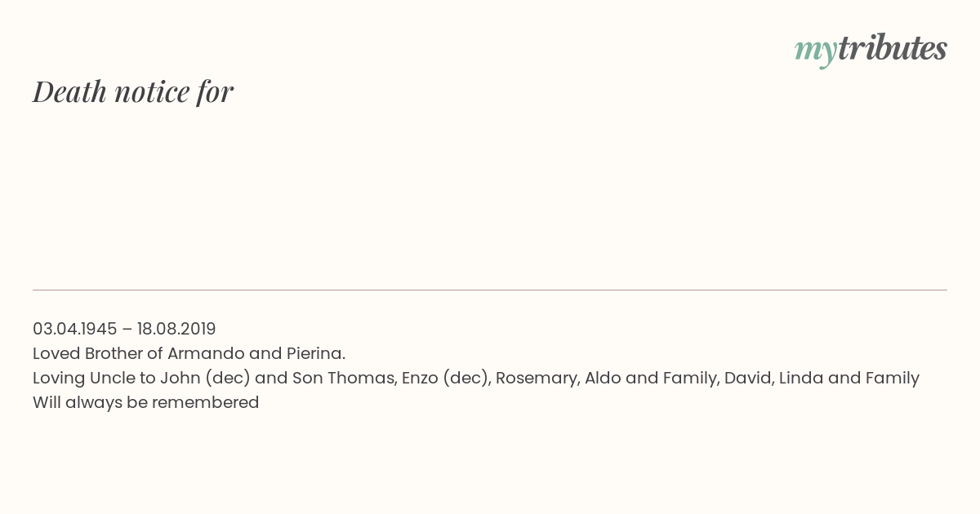Click the blank name area below the heading

pos(490,196)
